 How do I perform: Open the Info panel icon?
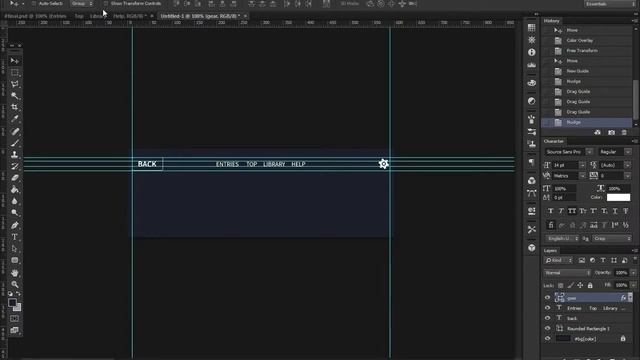pyautogui.click(x=531, y=52)
